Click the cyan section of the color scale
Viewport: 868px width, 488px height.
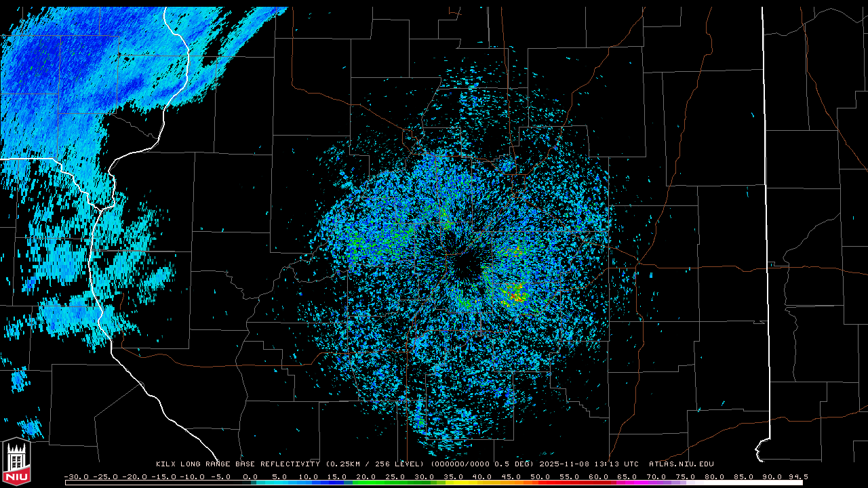[x=285, y=483]
